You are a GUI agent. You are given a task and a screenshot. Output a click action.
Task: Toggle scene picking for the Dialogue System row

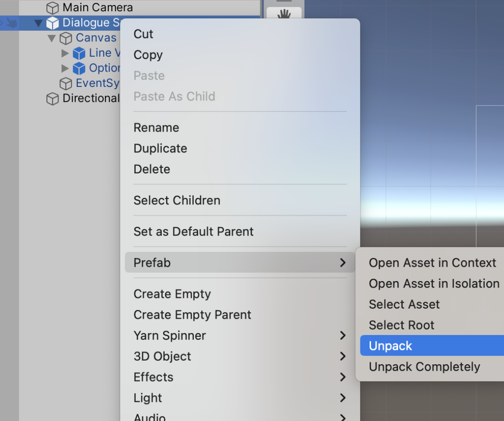12,23
